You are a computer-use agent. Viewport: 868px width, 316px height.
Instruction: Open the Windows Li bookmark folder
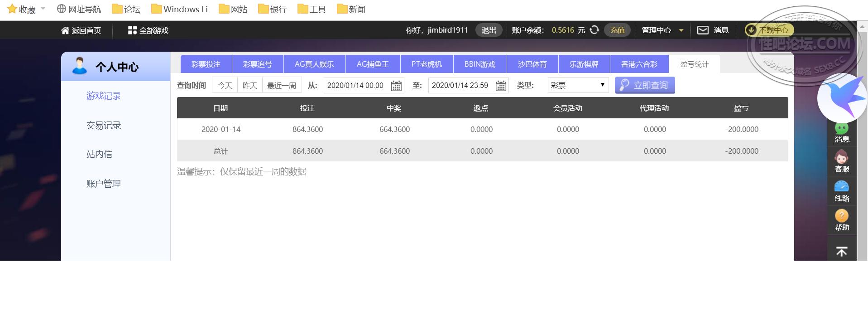(179, 9)
